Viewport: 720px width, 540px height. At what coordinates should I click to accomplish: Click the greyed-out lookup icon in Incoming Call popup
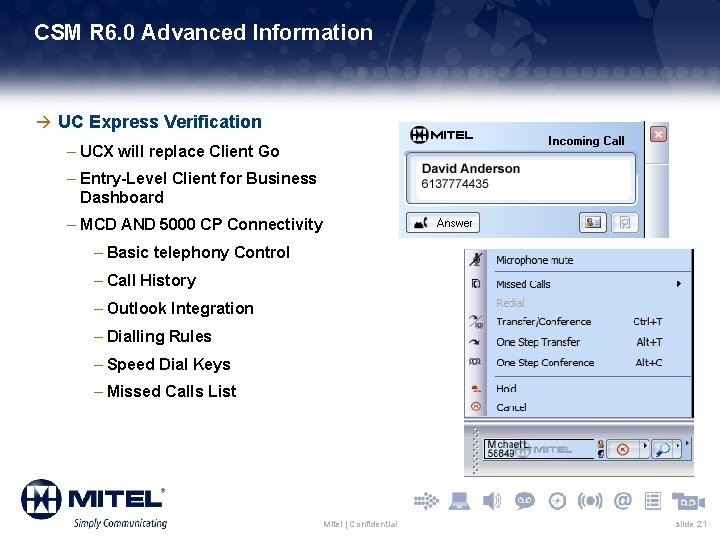[x=624, y=223]
